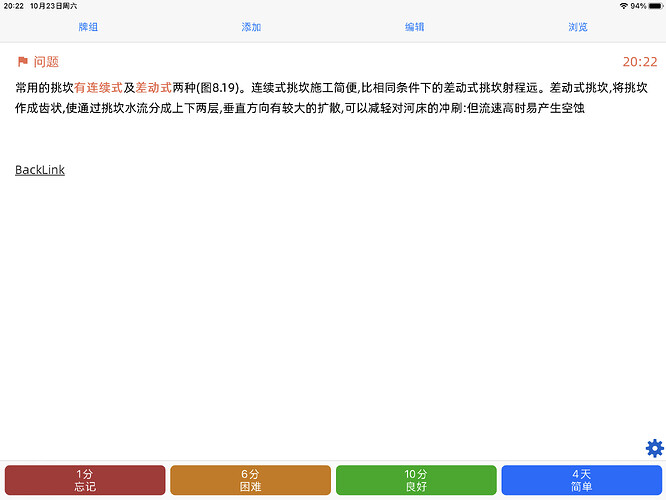This screenshot has height=500, width=666.
Task: Rate the card 忘记 (1分)
Action: point(85,480)
